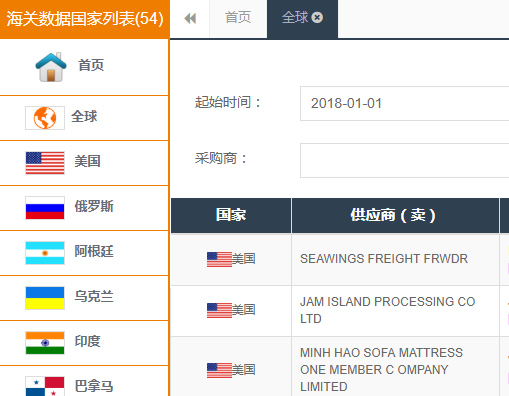Click the 采购商 label
Image resolution: width=509 pixels, height=396 pixels.
(221, 158)
